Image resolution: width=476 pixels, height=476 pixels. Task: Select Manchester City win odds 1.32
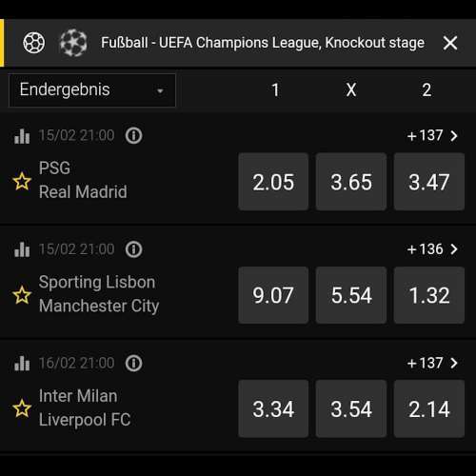[x=429, y=295]
